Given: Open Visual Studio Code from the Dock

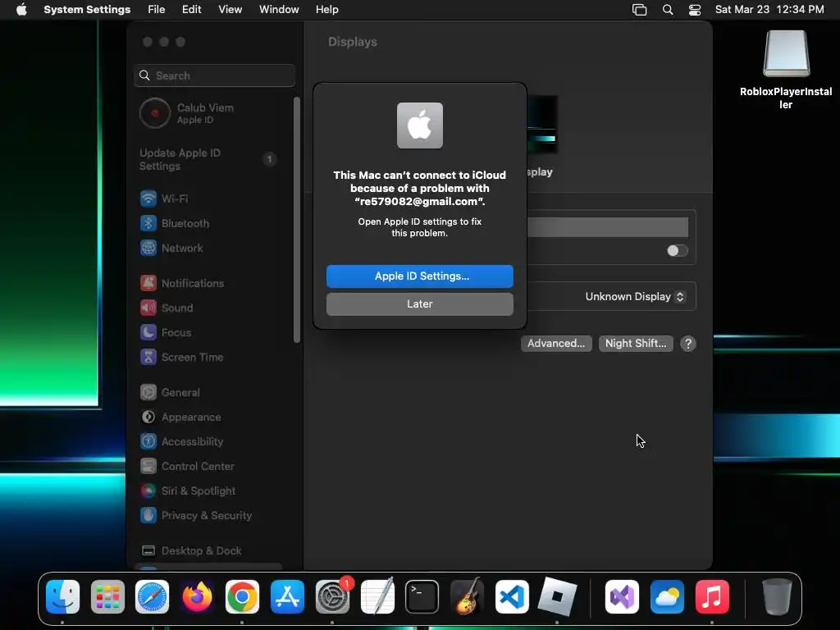Looking at the screenshot, I should (512, 597).
